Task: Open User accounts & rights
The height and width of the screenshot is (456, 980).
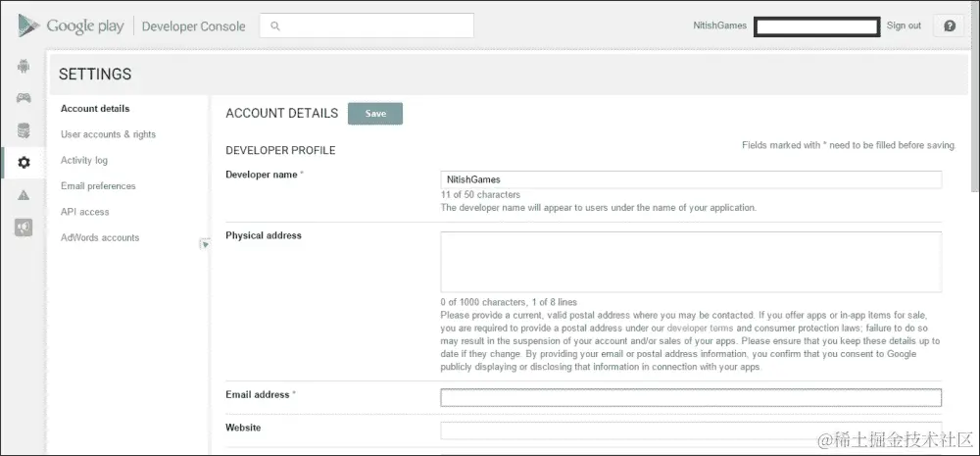Action: pos(108,134)
